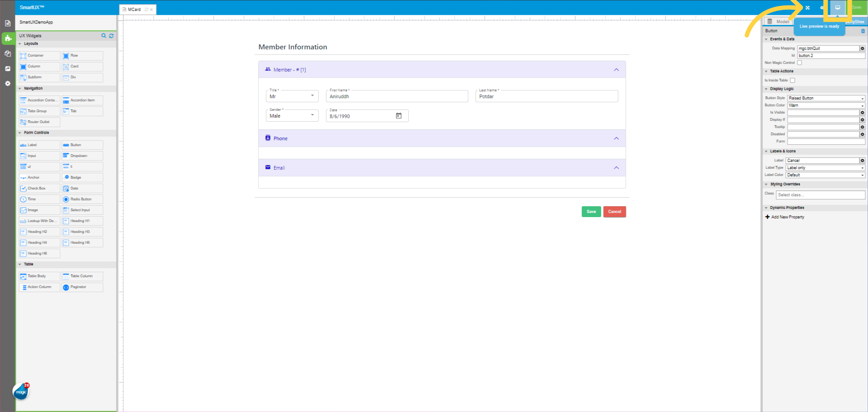Open the live preview monitor icon
Image resolution: width=868 pixels, height=412 pixels.
point(837,8)
